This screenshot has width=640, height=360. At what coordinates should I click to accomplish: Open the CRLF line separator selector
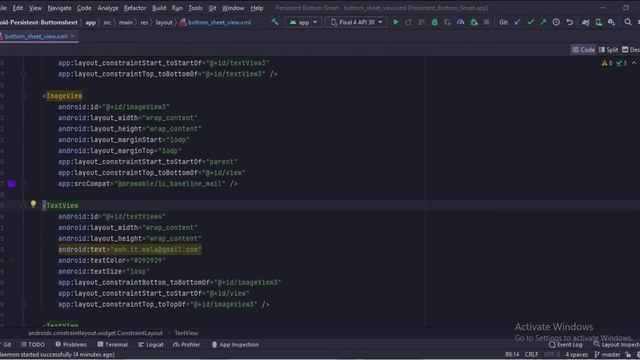(531, 354)
